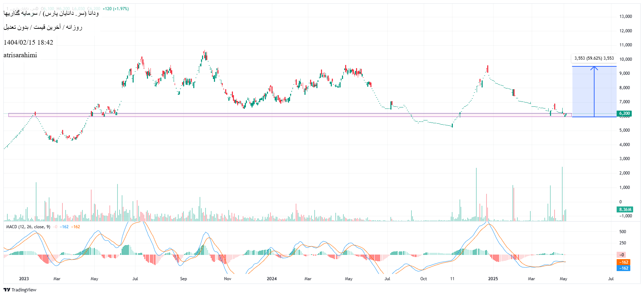Click the blue measurement arrow head
Image resolution: width=644 pixels, height=296 pixels.
[594, 68]
